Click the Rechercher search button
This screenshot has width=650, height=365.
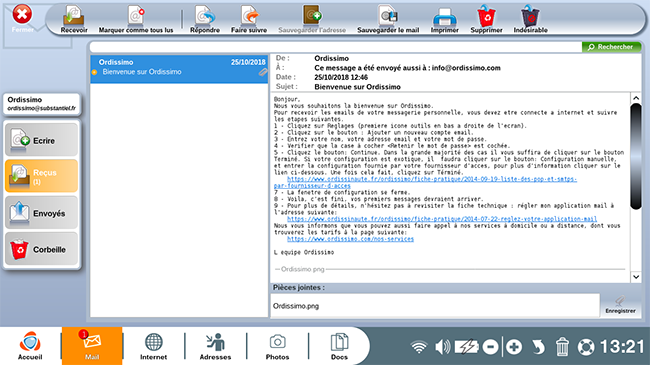(x=611, y=47)
